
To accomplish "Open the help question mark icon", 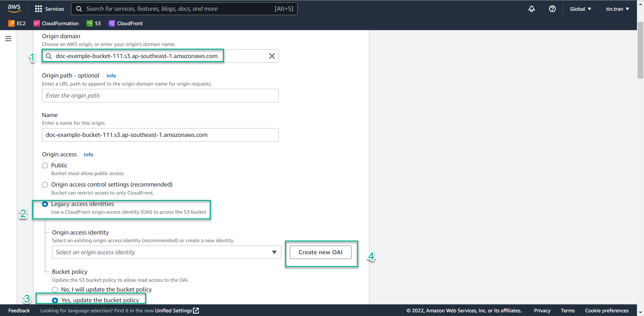I will pyautogui.click(x=552, y=9).
